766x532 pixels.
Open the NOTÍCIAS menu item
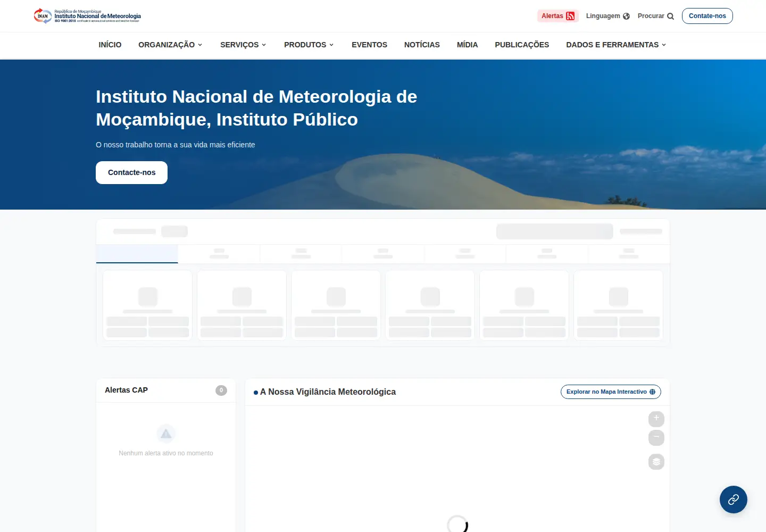422,45
